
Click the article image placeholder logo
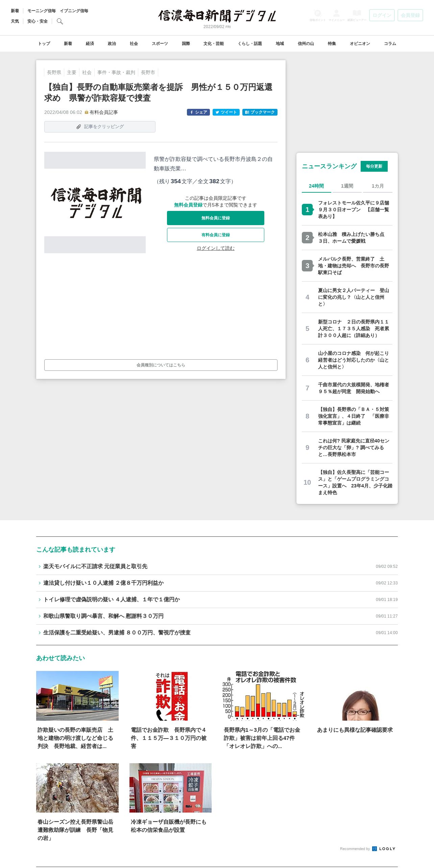click(x=95, y=202)
